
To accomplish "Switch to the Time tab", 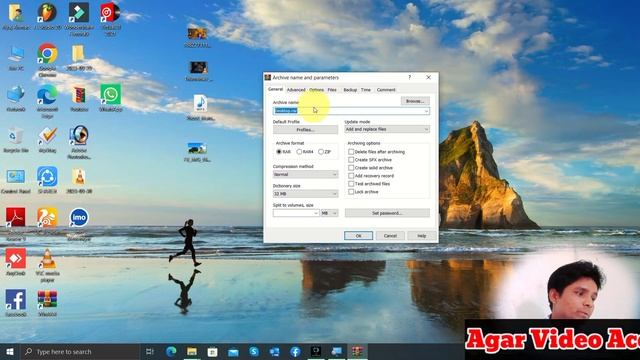I will pos(366,90).
